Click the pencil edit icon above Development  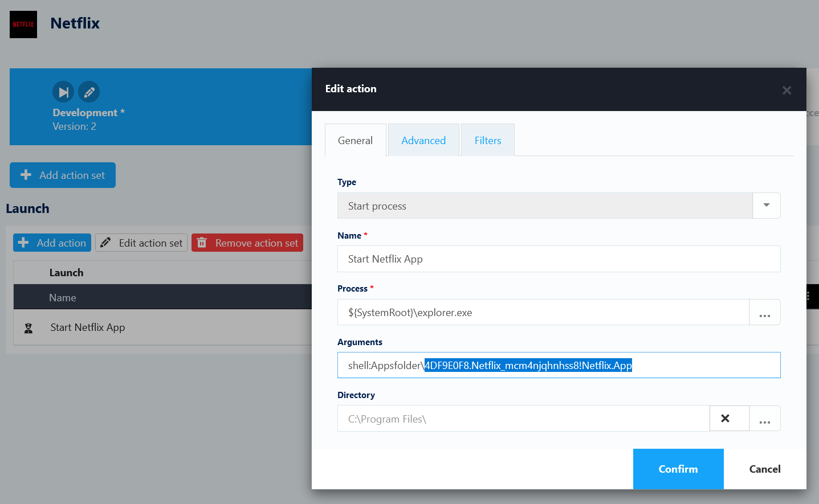click(89, 92)
